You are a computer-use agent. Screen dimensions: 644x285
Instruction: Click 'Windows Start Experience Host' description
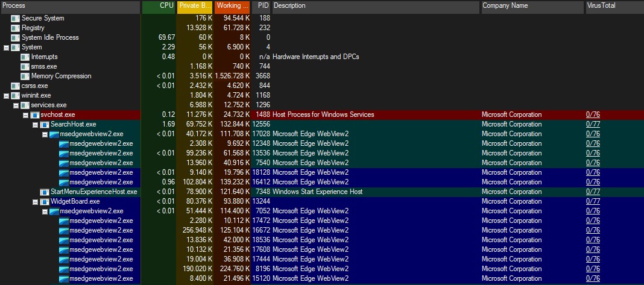tap(318, 192)
